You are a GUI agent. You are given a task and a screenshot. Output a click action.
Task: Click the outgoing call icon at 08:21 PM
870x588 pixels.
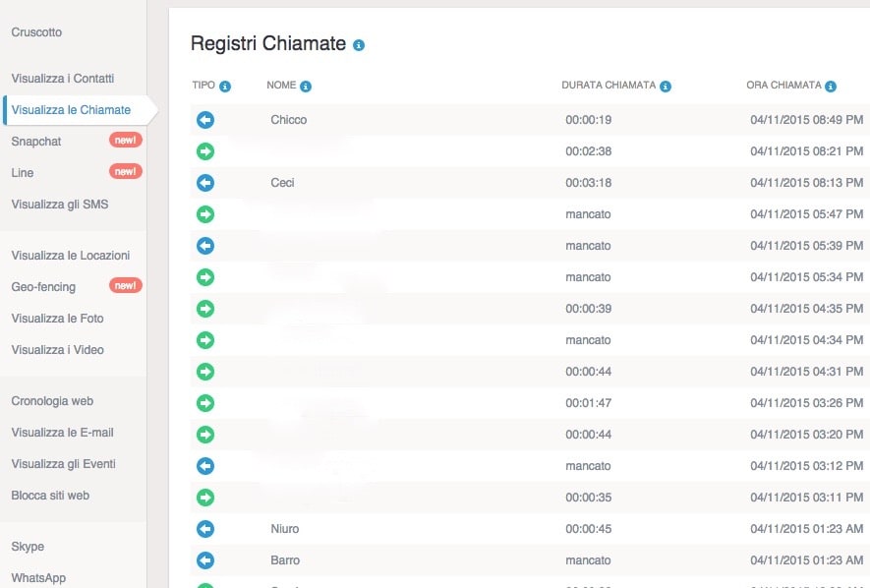coord(205,151)
